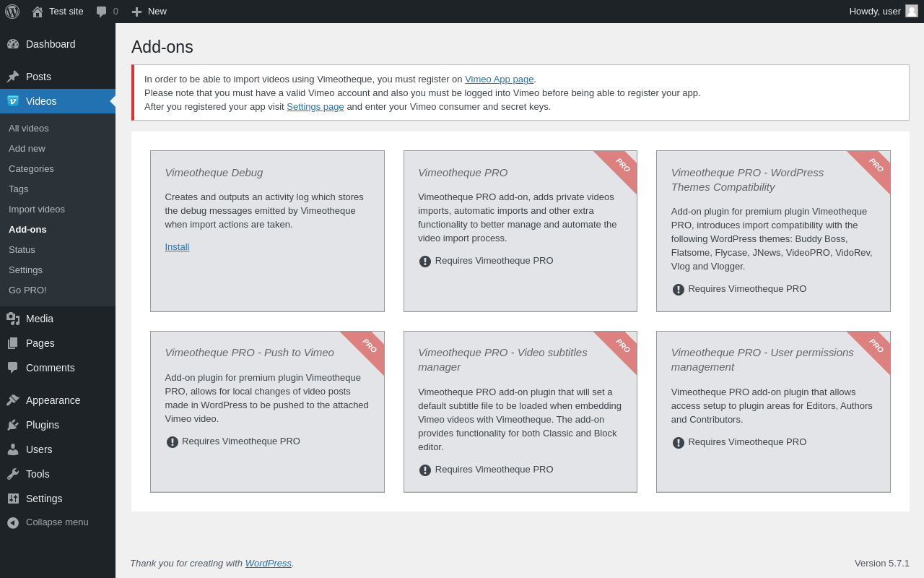Viewport: 924px width, 578px height.
Task: Click the comments bubble in the admin bar
Action: point(102,12)
